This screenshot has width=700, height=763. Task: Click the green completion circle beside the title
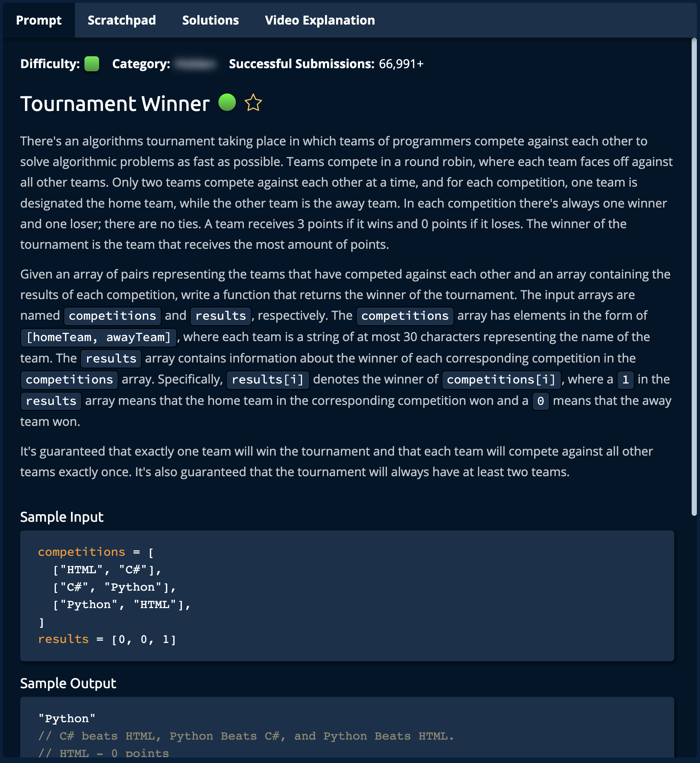pos(227,103)
